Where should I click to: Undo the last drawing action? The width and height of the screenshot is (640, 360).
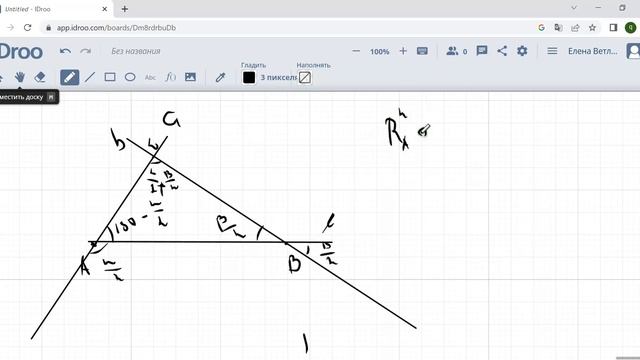(x=65, y=51)
